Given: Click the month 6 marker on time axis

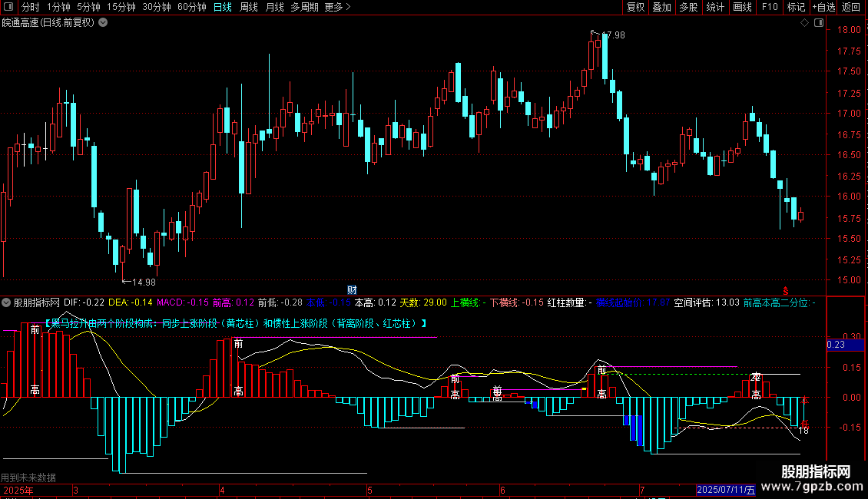Looking at the screenshot, I should (x=502, y=490).
